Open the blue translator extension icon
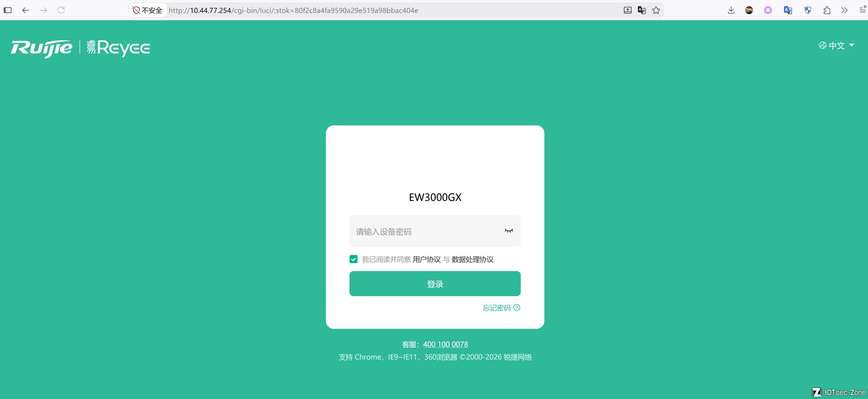This screenshot has width=868, height=399. [787, 10]
